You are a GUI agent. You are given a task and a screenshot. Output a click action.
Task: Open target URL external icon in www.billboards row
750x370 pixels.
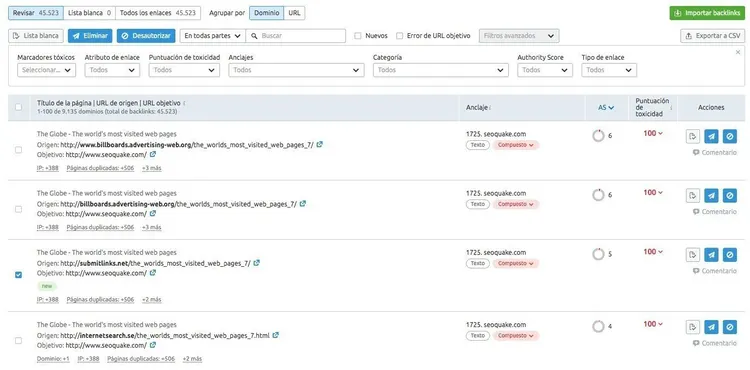(x=153, y=154)
